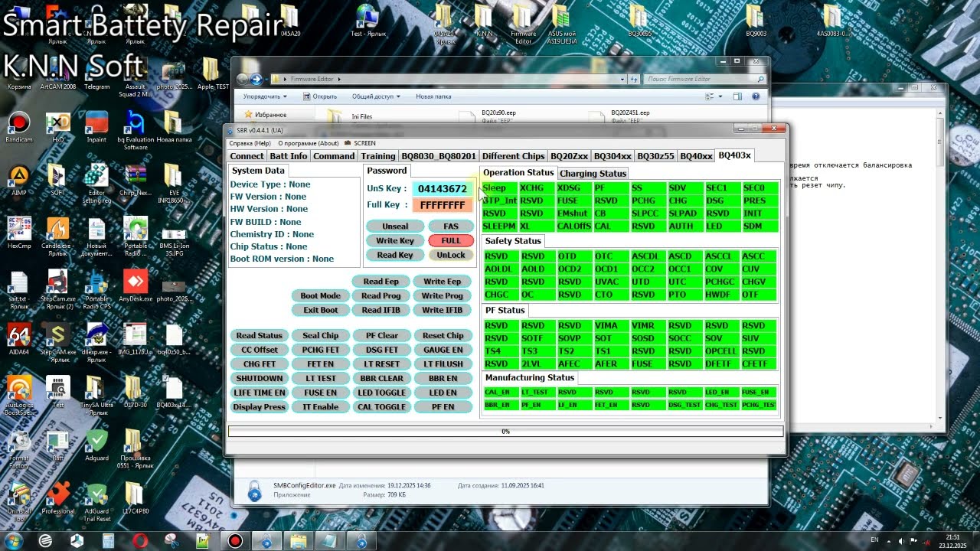This screenshot has width=980, height=551.
Task: Click the 0% progress bar
Action: coord(505,432)
